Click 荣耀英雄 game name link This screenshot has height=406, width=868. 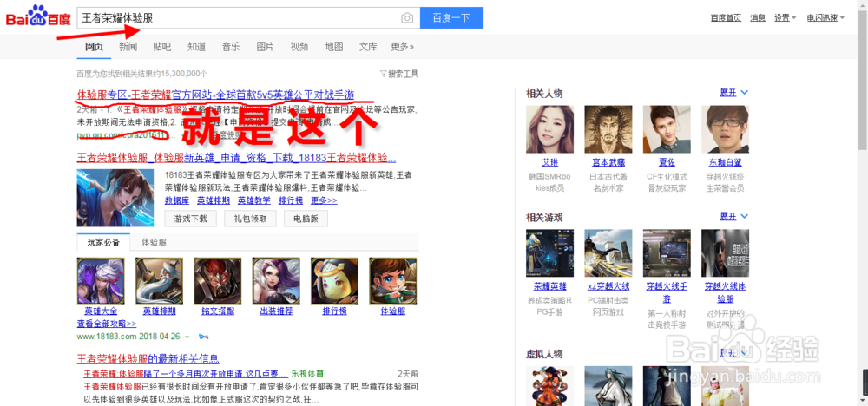point(549,286)
